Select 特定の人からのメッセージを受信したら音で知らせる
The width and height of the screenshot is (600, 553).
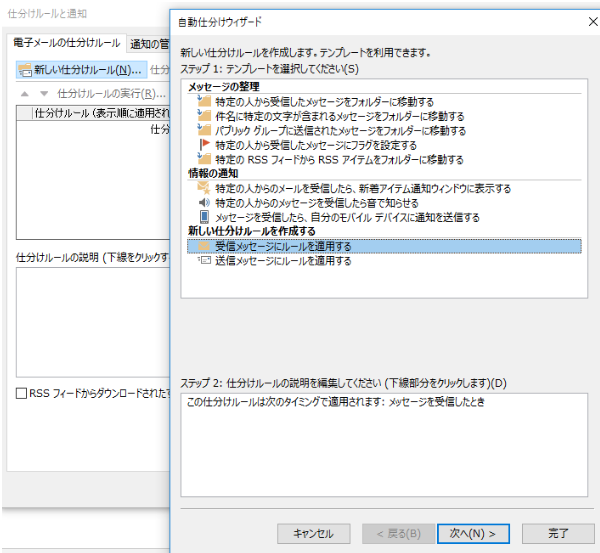point(317,203)
